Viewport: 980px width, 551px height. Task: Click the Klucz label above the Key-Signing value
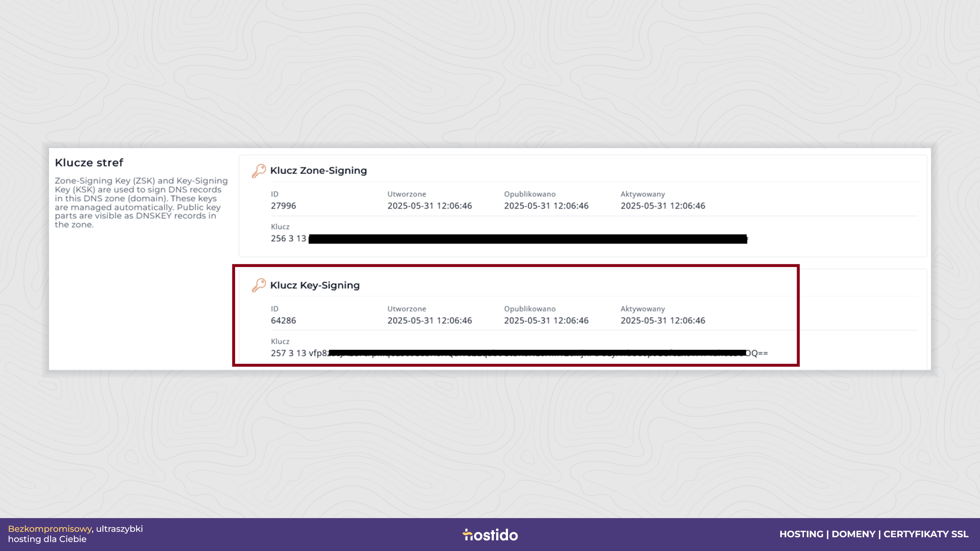point(280,341)
